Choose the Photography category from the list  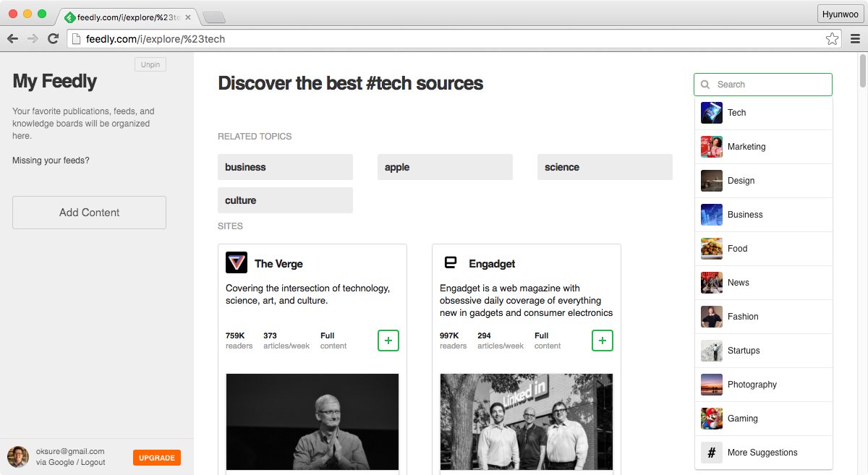752,385
